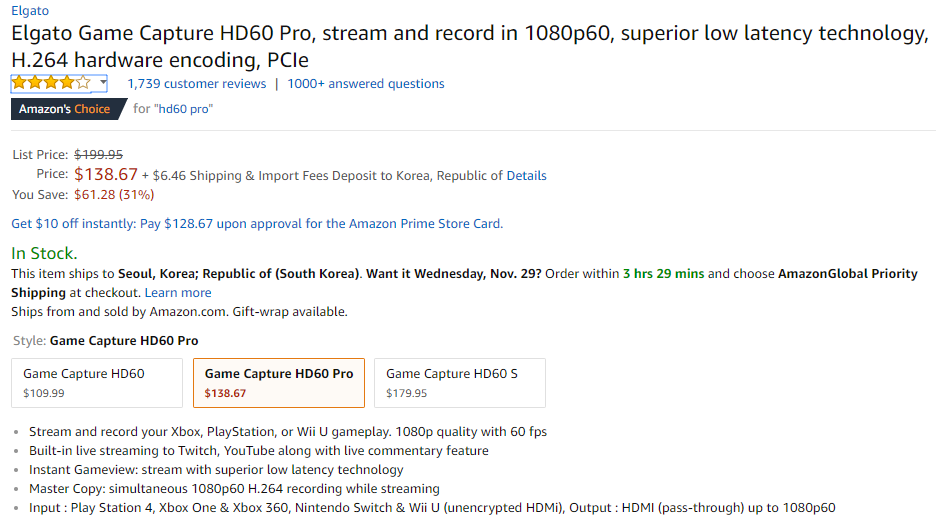This screenshot has height=527, width=944.
Task: Click the You Save $61.28 amount
Action: [x=114, y=194]
